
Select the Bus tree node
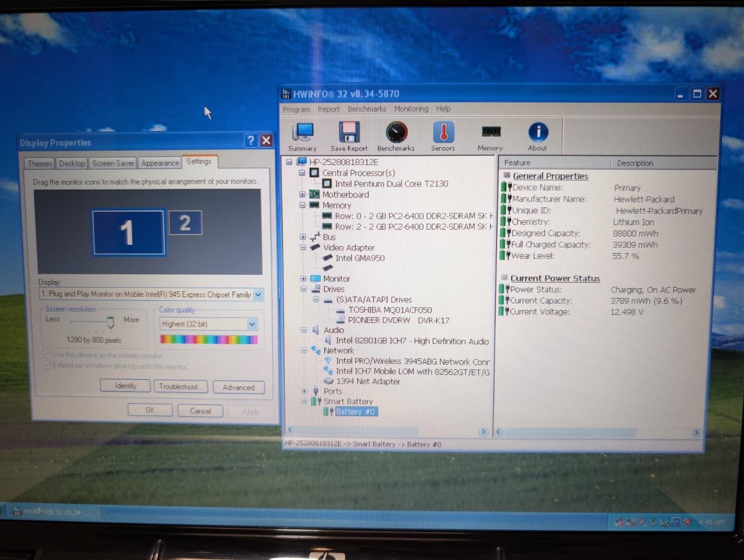[329, 237]
